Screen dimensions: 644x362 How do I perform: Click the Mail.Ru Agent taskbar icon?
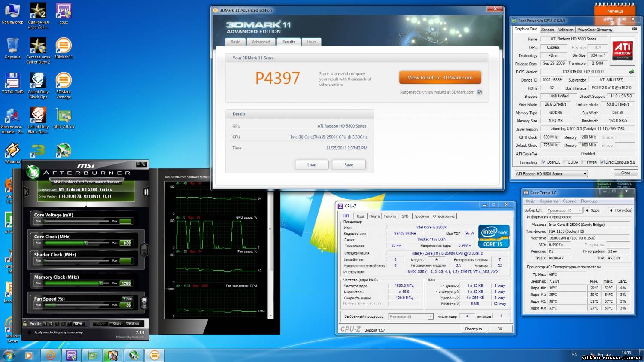(51, 355)
